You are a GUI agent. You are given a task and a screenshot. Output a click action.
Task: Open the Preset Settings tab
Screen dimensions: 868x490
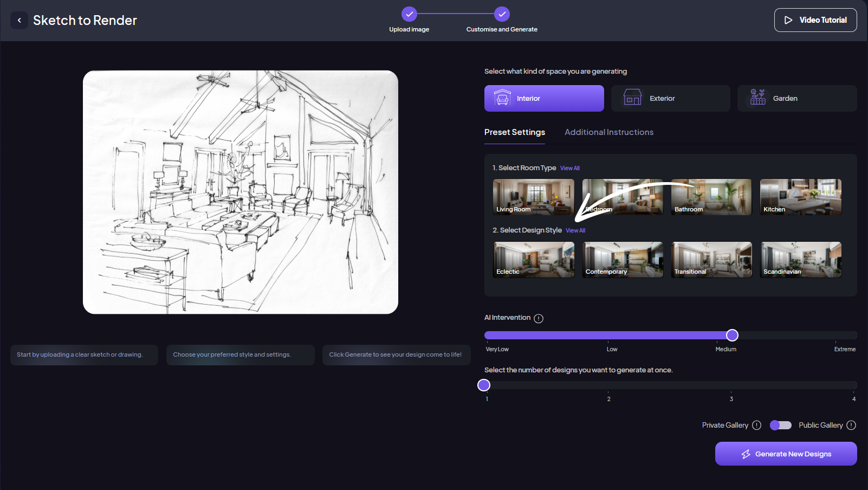pyautogui.click(x=514, y=132)
